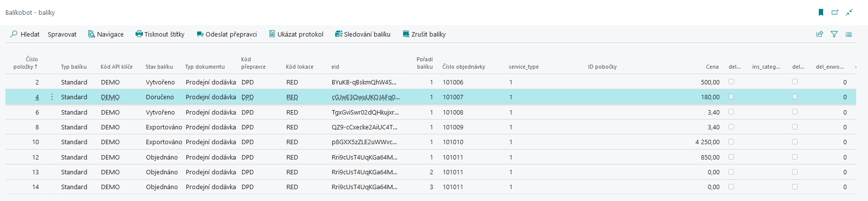
Task: Open Spravovat menu
Action: point(62,34)
